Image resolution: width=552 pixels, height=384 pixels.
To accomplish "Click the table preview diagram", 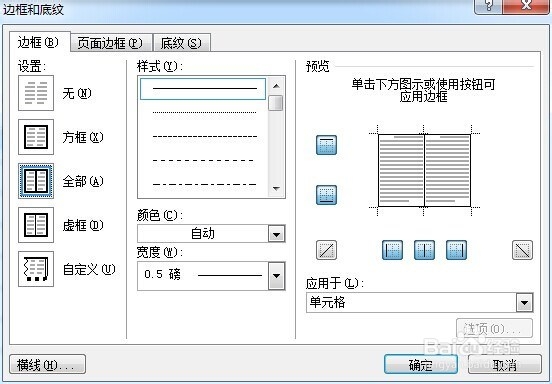I will point(424,170).
